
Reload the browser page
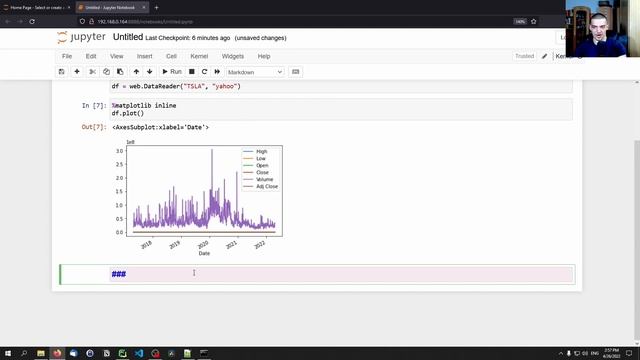point(32,21)
